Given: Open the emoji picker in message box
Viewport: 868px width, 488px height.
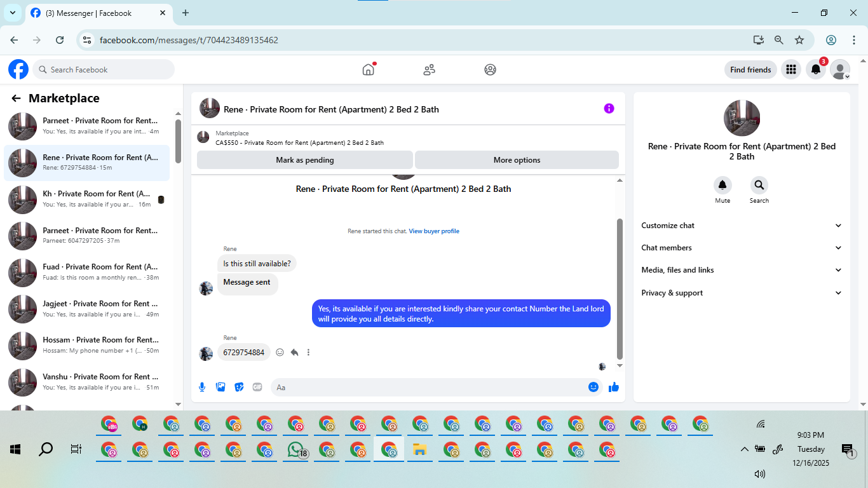Looking at the screenshot, I should pos(593,387).
